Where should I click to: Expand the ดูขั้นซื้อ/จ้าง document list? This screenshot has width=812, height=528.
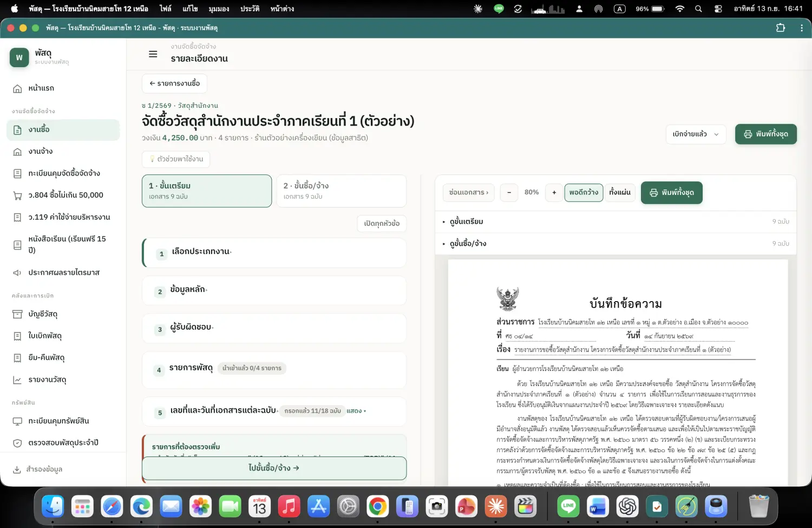615,244
